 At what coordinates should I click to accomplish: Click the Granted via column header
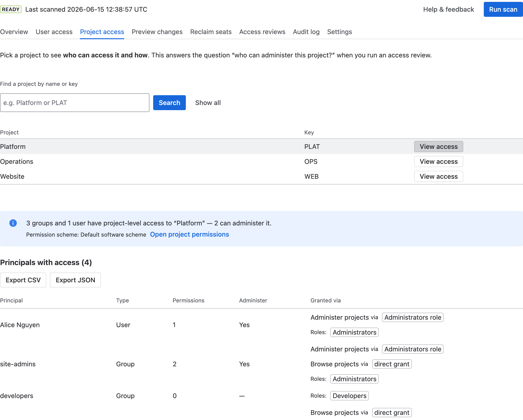coord(325,301)
